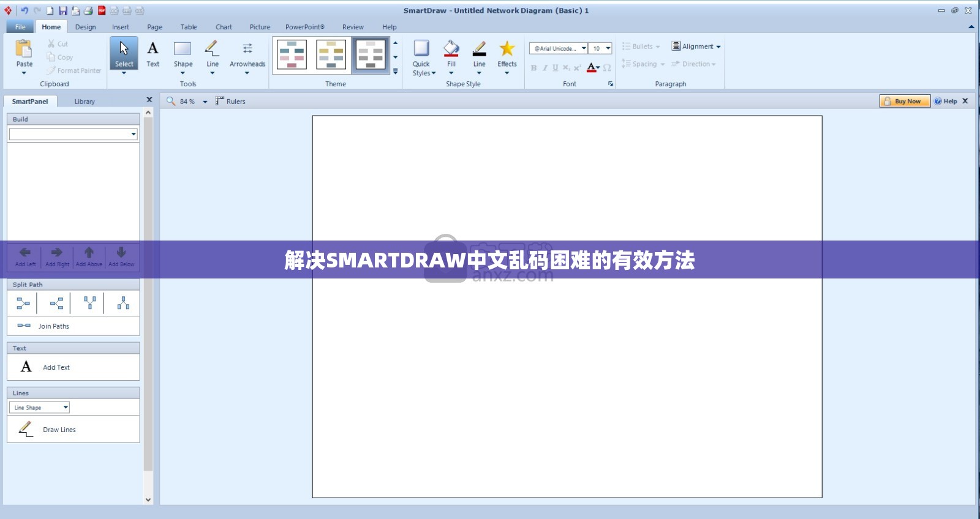Viewport: 980px width, 519px height.
Task: Click the zoom magnifier icon
Action: click(x=171, y=101)
